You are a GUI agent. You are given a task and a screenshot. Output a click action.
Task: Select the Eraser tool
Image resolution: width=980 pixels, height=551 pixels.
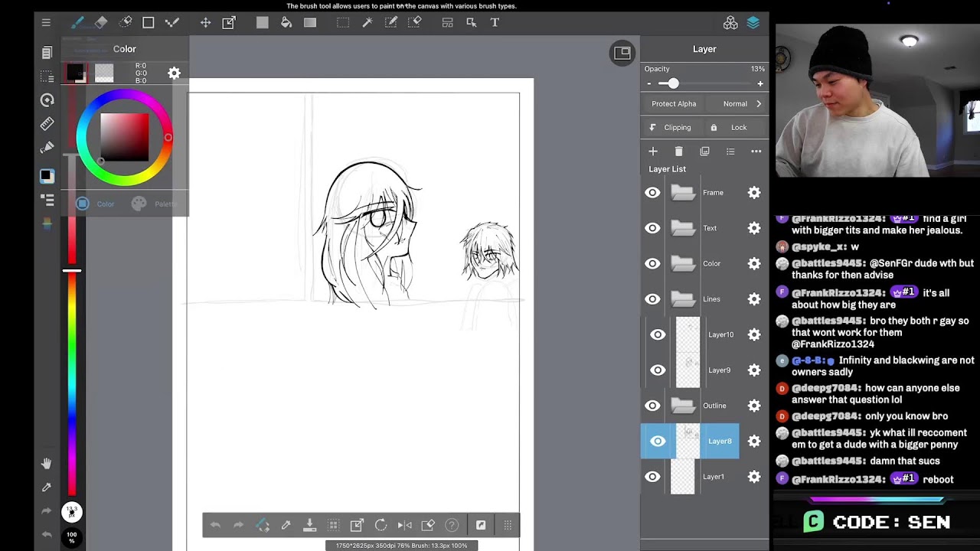[x=101, y=23]
